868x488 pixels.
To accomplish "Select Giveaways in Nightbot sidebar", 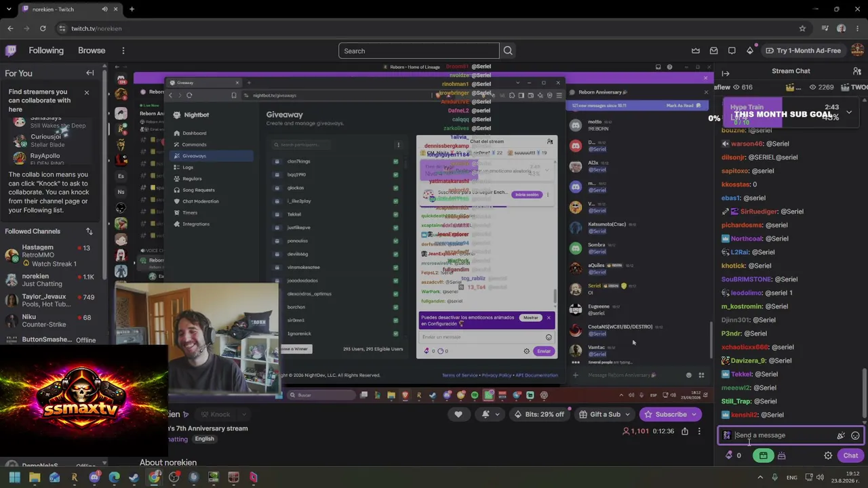I will coord(194,156).
